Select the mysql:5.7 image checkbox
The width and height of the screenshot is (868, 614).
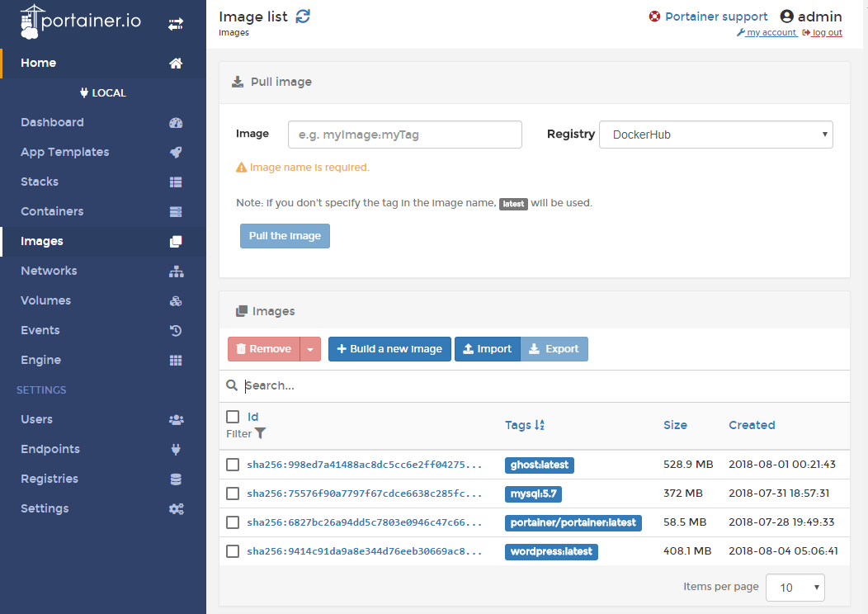click(x=233, y=494)
